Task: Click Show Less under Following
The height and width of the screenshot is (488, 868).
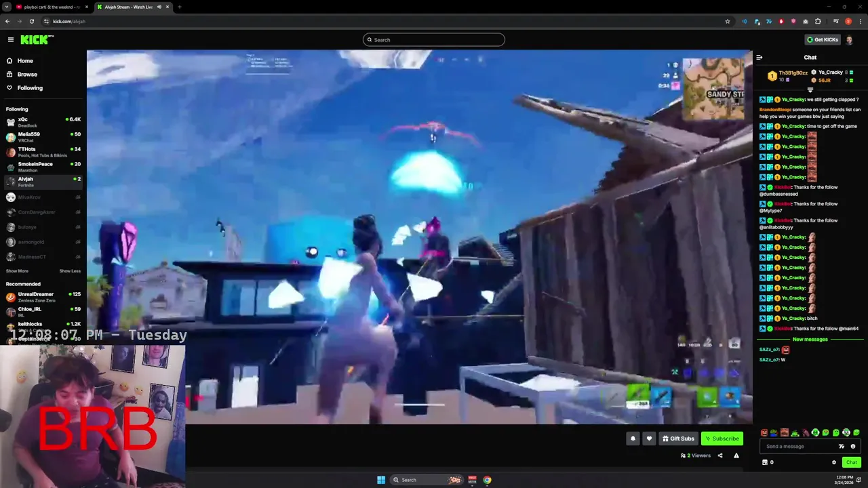Action: 70,271
